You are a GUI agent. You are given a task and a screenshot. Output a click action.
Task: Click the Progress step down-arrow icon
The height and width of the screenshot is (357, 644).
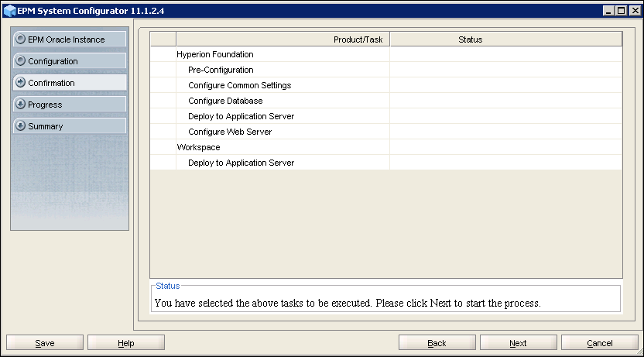pyautogui.click(x=20, y=104)
